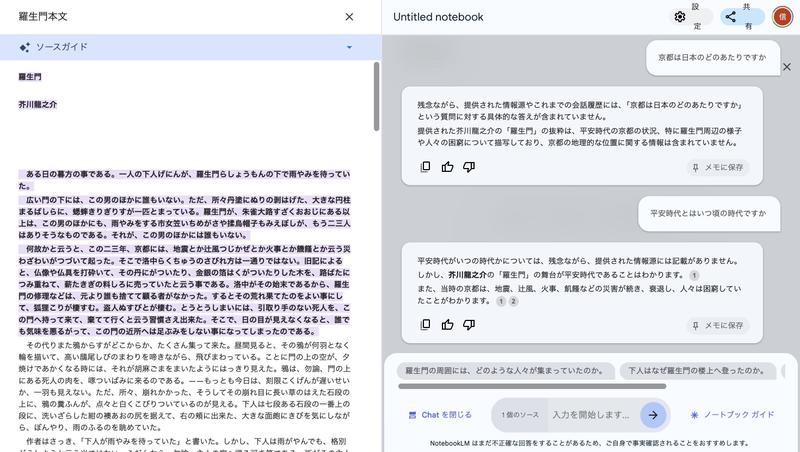Thumbs up the first response
The image size is (800, 452).
pos(447,167)
